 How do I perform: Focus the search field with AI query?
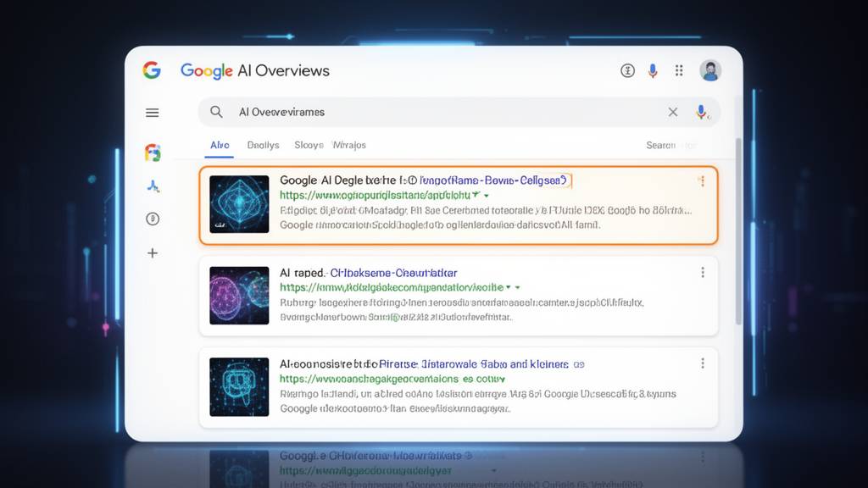(459, 112)
